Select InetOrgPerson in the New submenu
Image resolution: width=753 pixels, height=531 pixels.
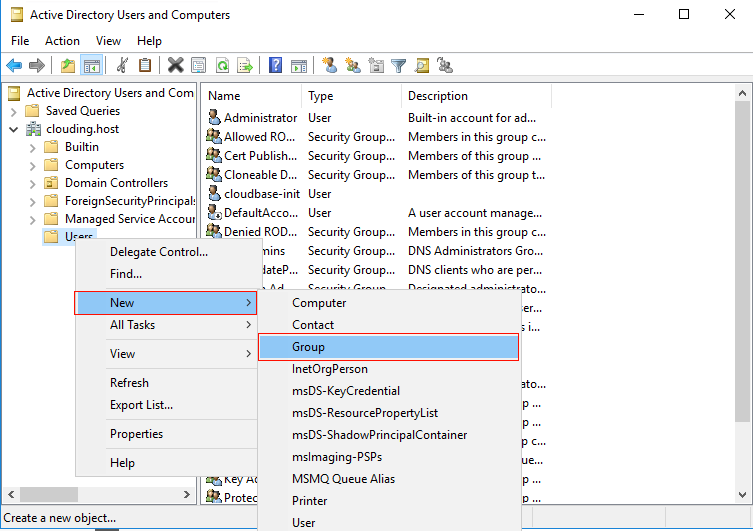point(389,369)
